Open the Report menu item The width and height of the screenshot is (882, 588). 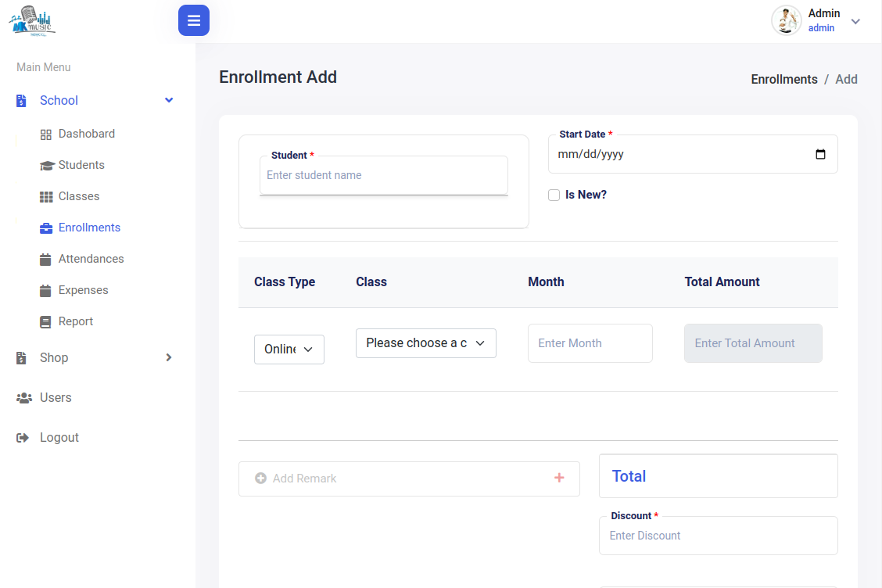pyautogui.click(x=75, y=321)
